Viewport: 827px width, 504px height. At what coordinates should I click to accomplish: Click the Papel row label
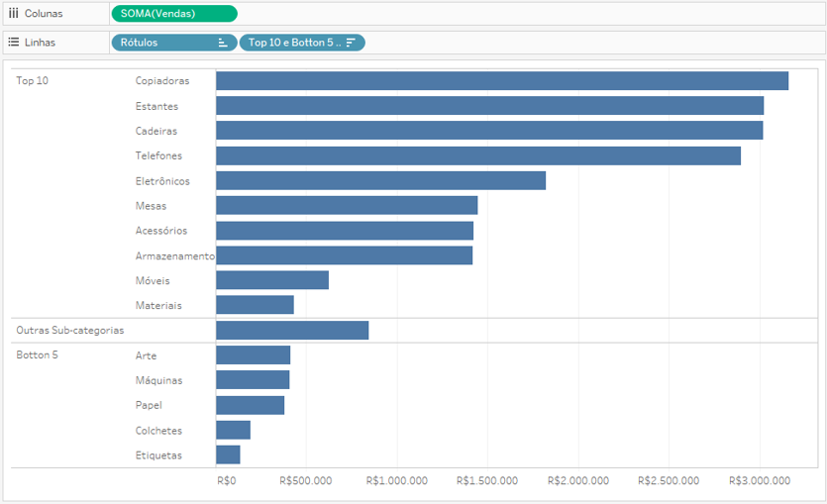tap(149, 405)
